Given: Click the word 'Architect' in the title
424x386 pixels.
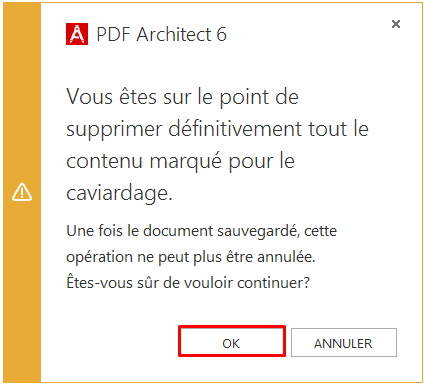Looking at the screenshot, I should (174, 34).
